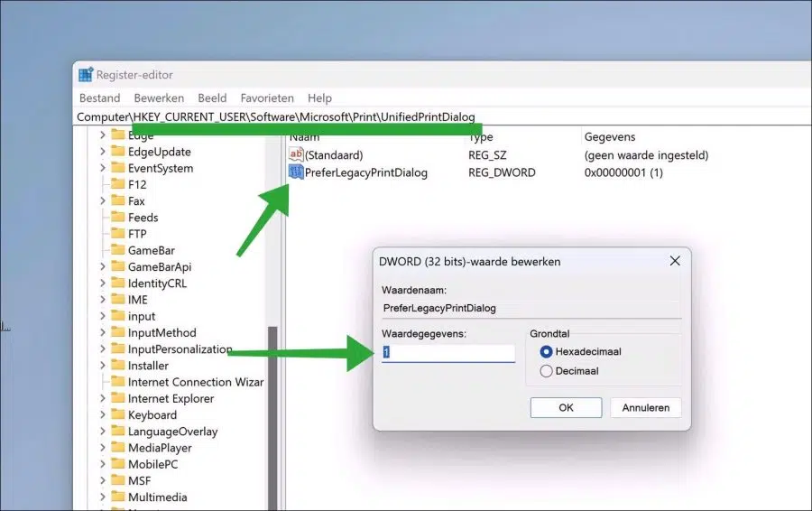
Task: Expand the InputMethod tree node chevron
Action: (103, 332)
